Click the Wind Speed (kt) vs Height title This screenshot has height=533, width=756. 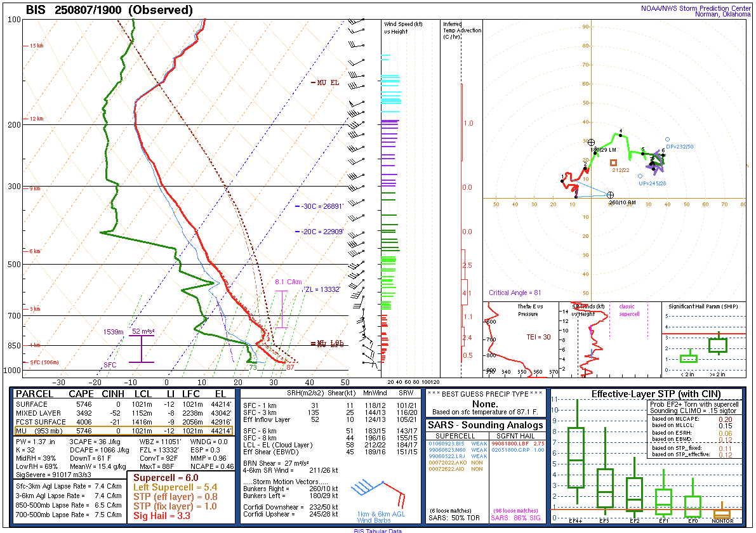pos(403,27)
